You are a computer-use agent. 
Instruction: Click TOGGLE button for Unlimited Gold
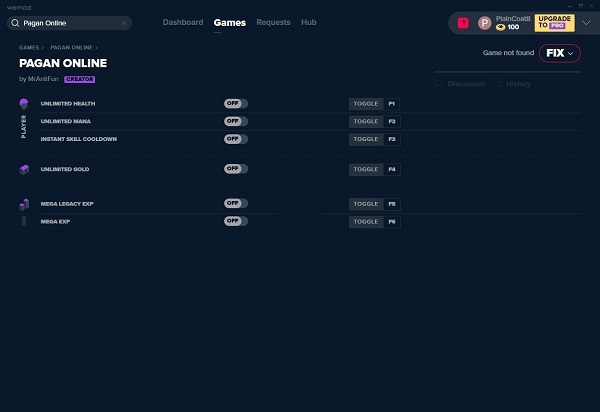pos(366,169)
